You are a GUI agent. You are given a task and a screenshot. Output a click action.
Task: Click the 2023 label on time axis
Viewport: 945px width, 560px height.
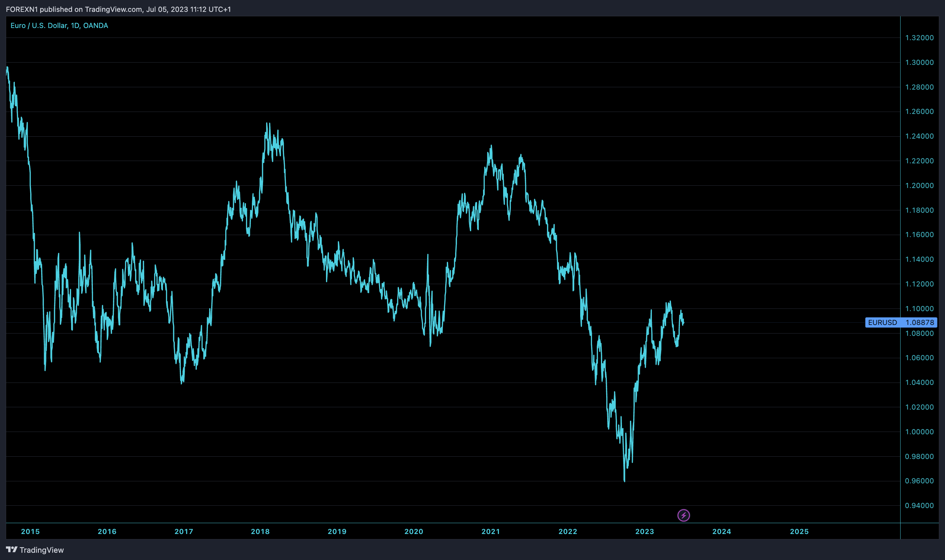click(x=645, y=531)
